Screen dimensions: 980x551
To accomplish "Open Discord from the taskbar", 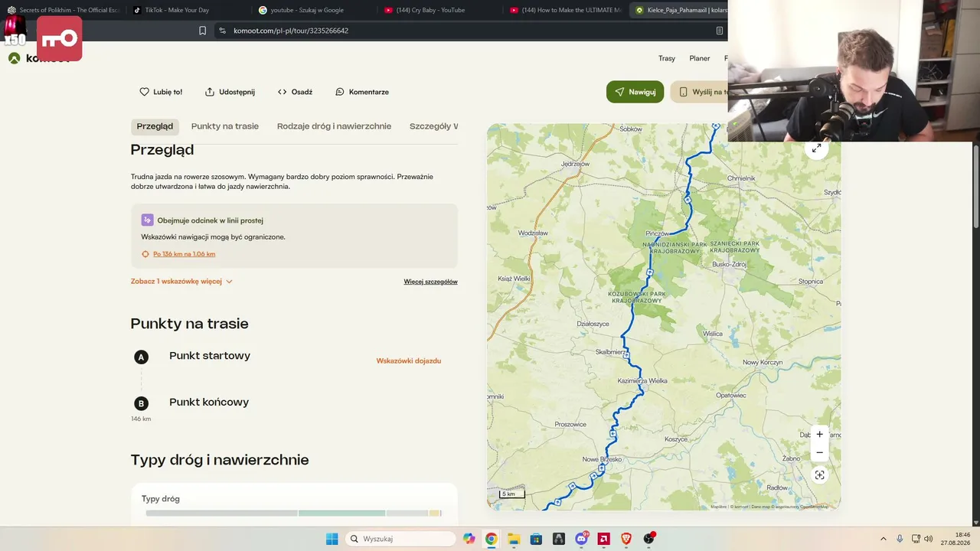I will click(581, 539).
